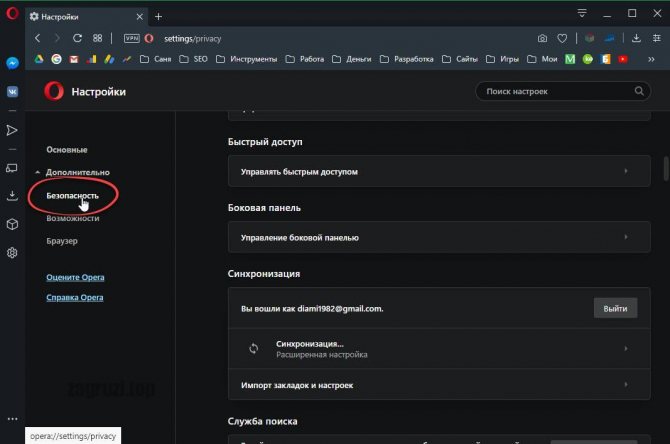Click the settings search magnifier icon
The image size is (670, 444).
click(x=639, y=91)
